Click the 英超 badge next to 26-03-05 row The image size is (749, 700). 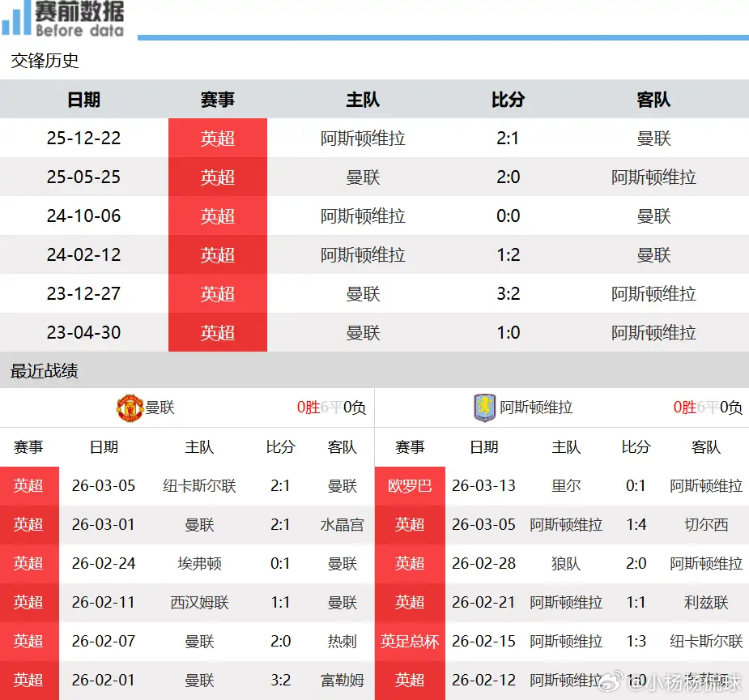(30, 485)
